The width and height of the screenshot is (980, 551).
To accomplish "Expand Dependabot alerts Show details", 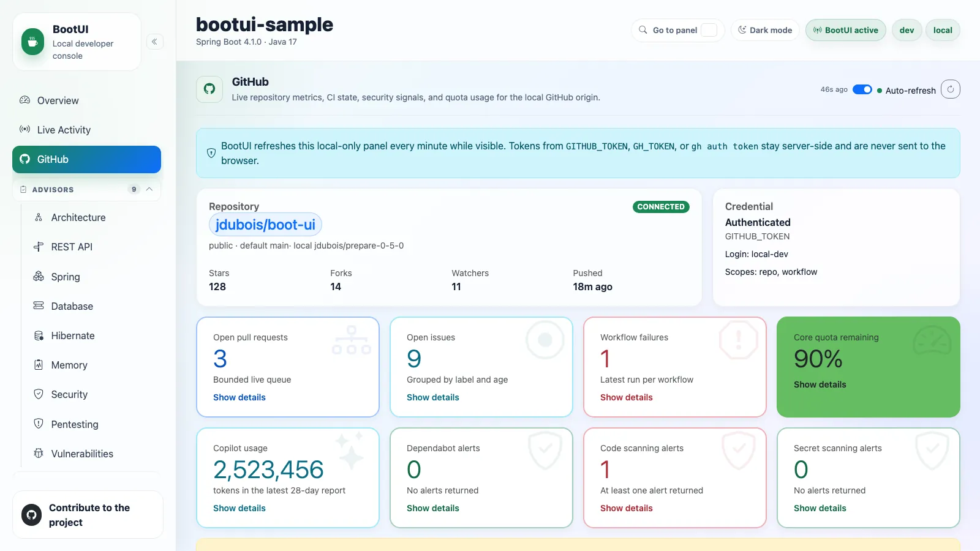I will (x=433, y=508).
